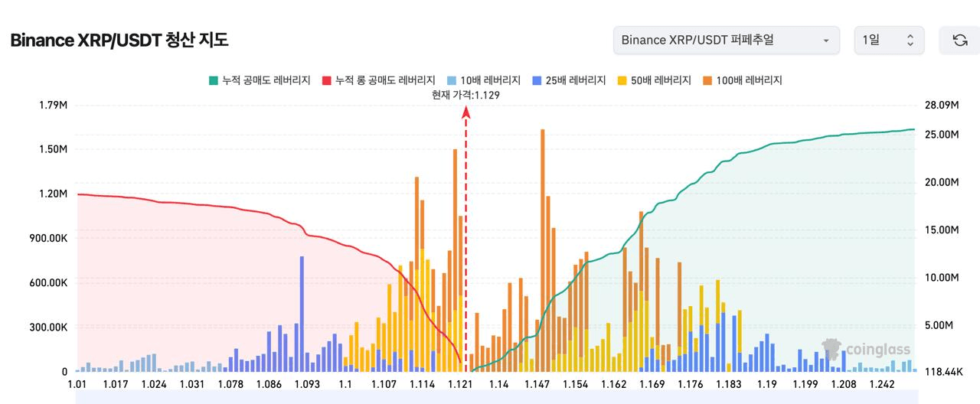Image resolution: width=980 pixels, height=404 pixels.
Task: Hide the 25배 레버리지 series
Action: [x=569, y=80]
